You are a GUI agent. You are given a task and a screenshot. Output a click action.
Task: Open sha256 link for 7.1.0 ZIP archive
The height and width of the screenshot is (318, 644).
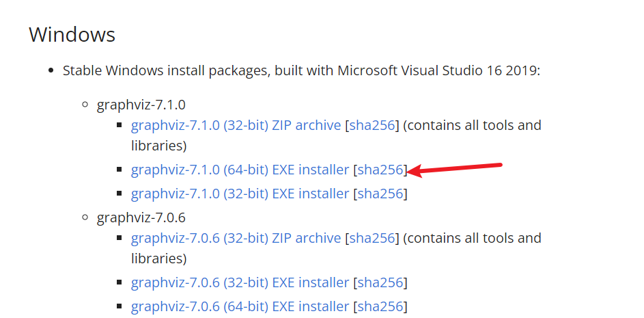point(372,125)
